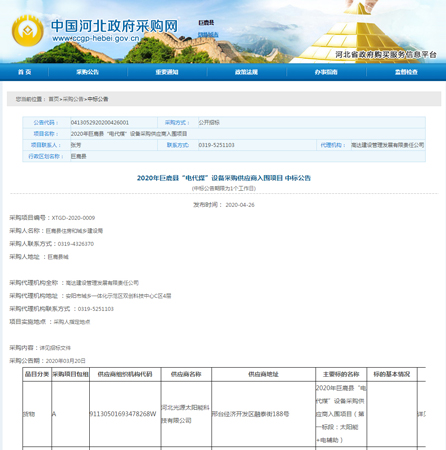Open the 监督检查 navigation item
Image resolution: width=446 pixels, height=450 pixels.
[x=406, y=72]
